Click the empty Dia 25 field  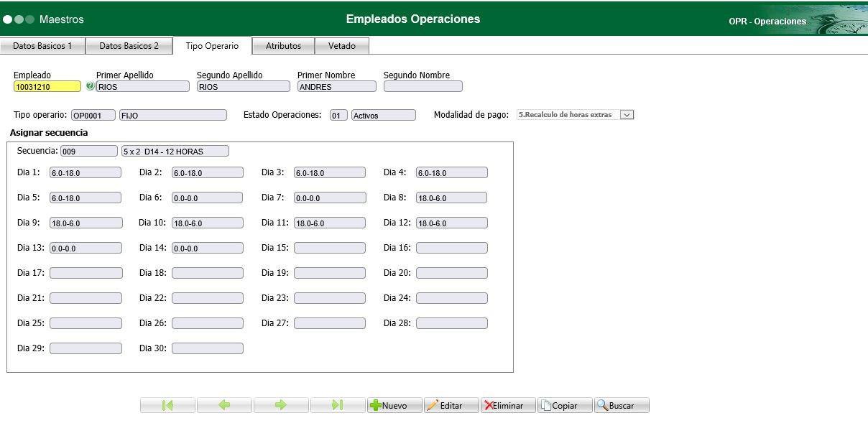[86, 323]
